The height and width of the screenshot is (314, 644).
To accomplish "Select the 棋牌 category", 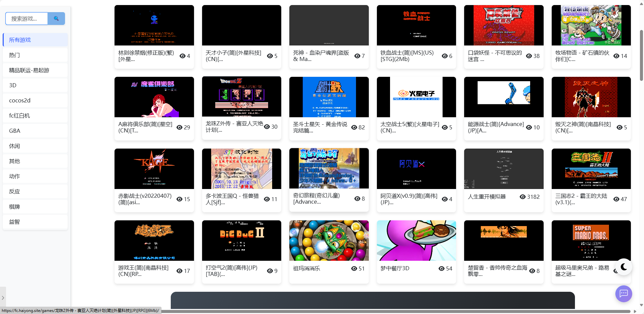I will pyautogui.click(x=35, y=207).
